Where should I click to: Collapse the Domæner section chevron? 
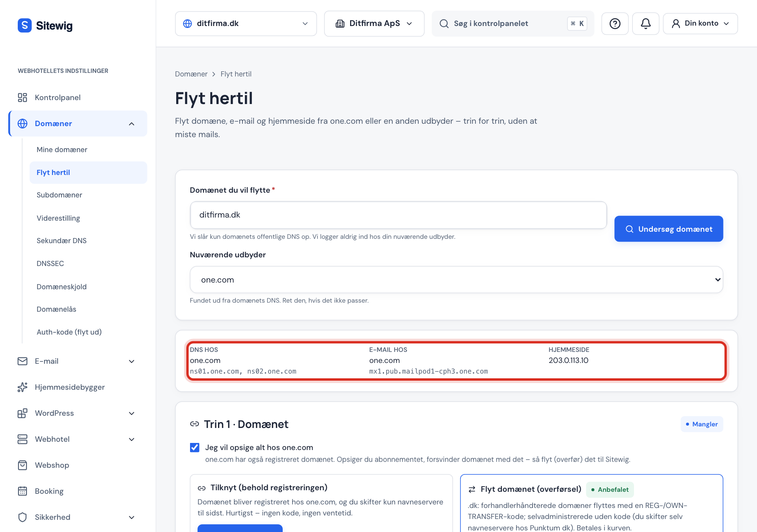tap(132, 124)
